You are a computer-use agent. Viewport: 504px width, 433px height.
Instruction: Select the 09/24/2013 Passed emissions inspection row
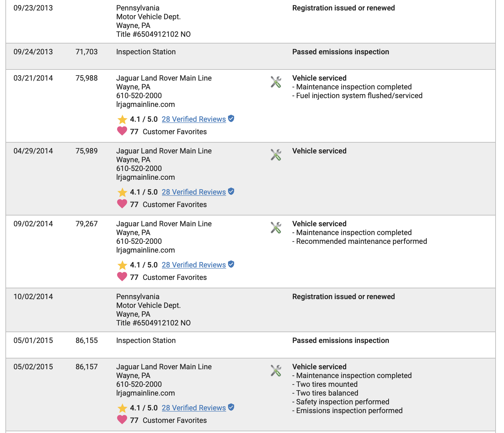(251, 56)
